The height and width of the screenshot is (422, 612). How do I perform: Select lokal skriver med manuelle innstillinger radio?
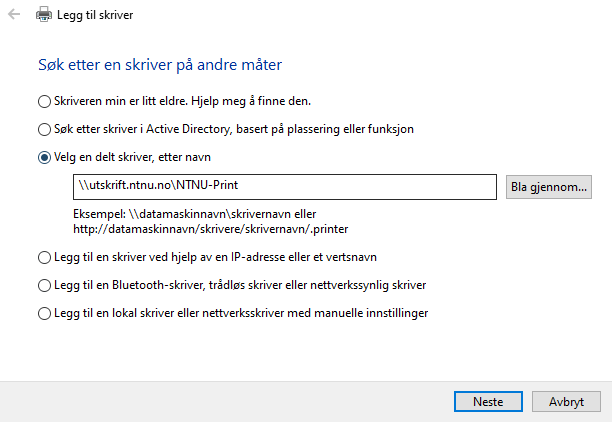click(x=44, y=313)
